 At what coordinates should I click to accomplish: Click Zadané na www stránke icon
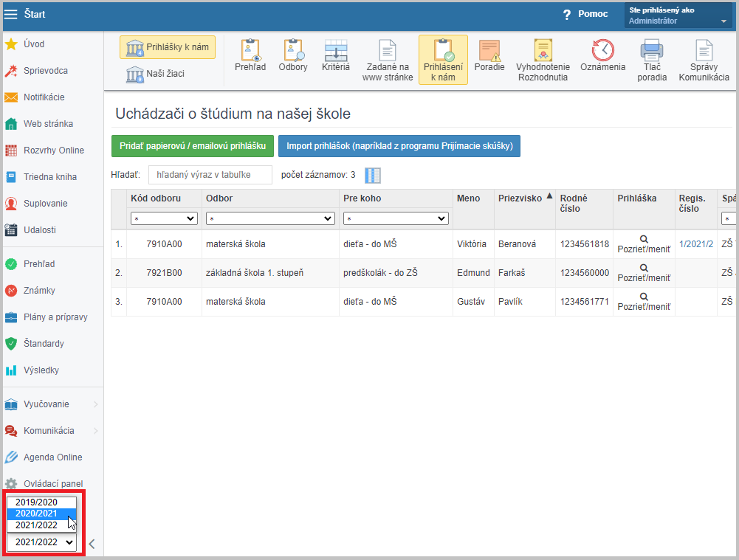[388, 50]
